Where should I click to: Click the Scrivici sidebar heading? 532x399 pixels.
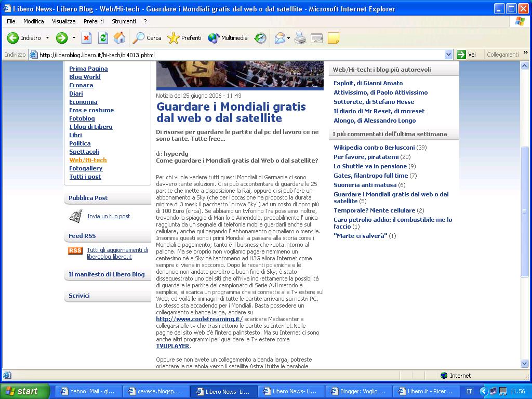click(79, 296)
